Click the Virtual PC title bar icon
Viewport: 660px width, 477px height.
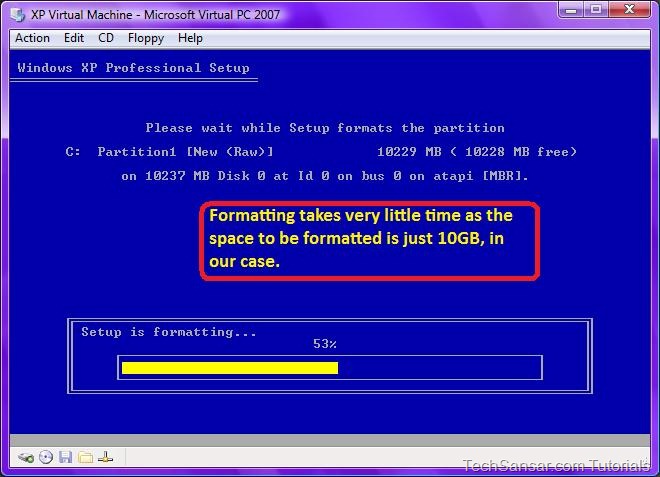coord(18,15)
